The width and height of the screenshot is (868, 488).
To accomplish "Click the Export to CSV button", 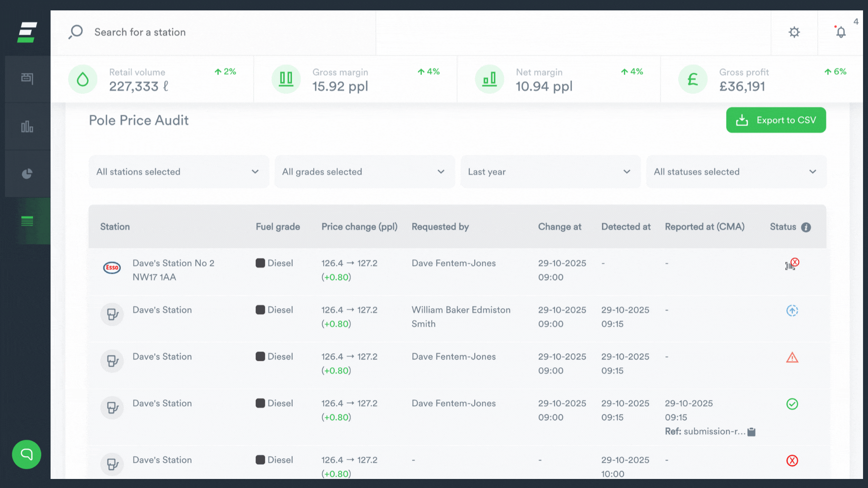I will (x=776, y=120).
